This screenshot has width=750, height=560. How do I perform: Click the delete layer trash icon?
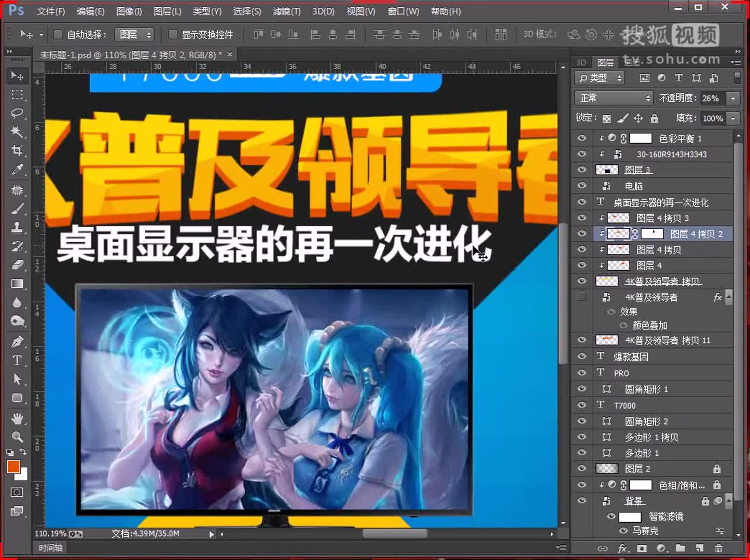coord(718,548)
